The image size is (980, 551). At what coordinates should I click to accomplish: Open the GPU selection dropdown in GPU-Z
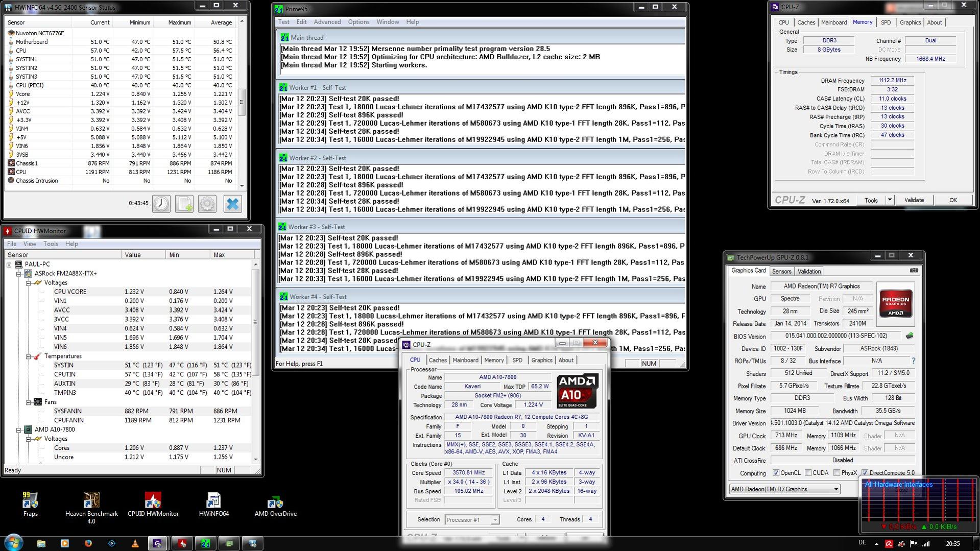pos(784,489)
